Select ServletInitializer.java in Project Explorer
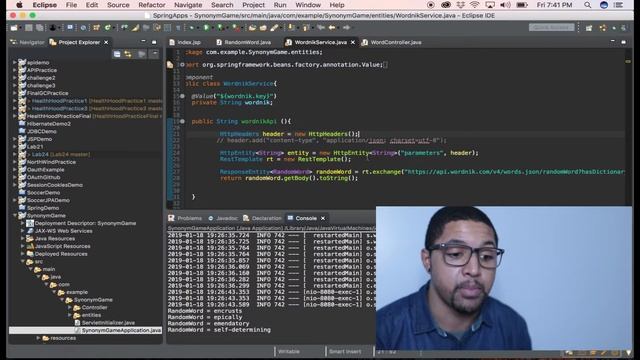The height and width of the screenshot is (360, 640). [x=108, y=322]
